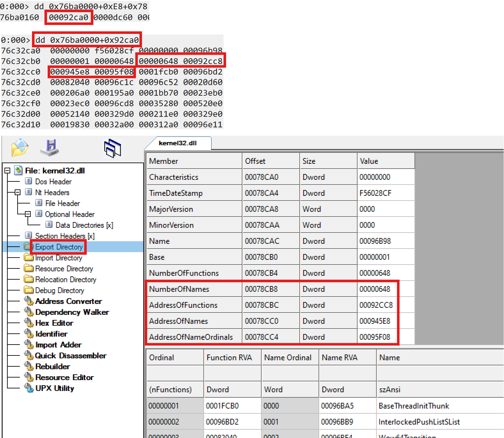504x438 pixels.
Task: Click the open file folder toolbar icon
Action: [20, 147]
